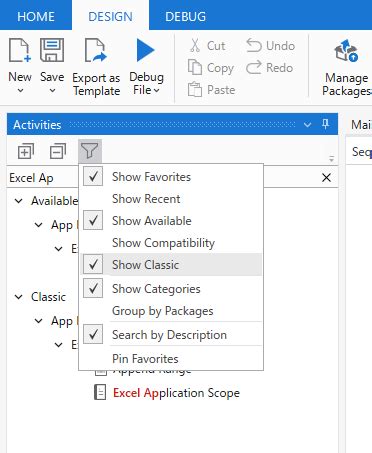Collapse the Classic tree node
The width and height of the screenshot is (372, 453).
[x=19, y=297]
